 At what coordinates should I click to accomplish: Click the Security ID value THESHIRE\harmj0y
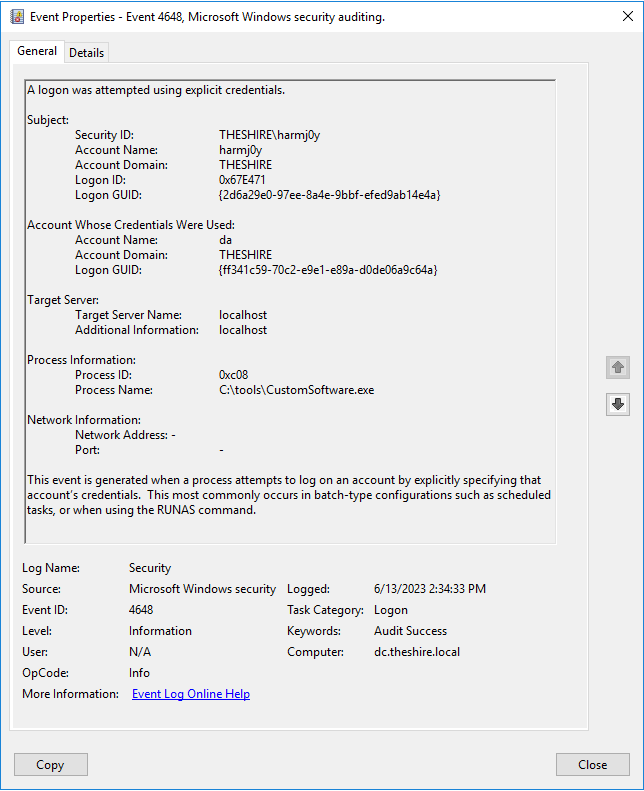coord(269,135)
